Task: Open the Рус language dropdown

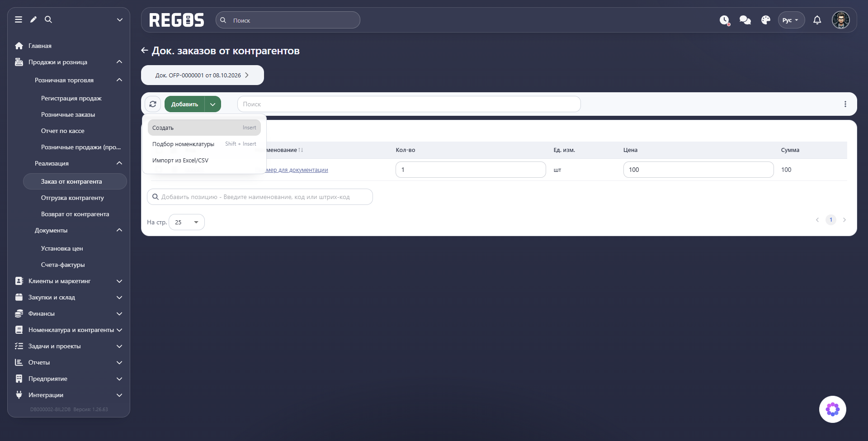Action: (791, 20)
